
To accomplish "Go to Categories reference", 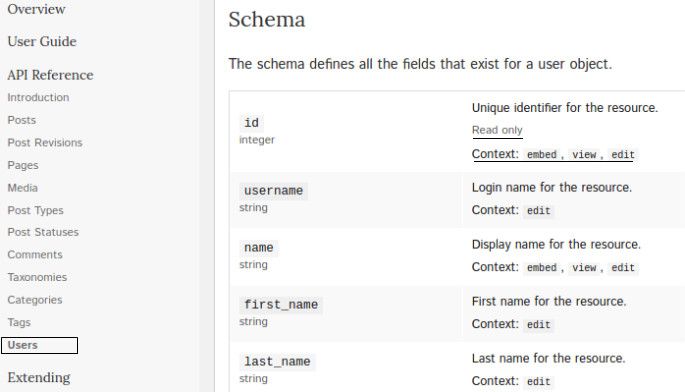I will pyautogui.click(x=35, y=300).
